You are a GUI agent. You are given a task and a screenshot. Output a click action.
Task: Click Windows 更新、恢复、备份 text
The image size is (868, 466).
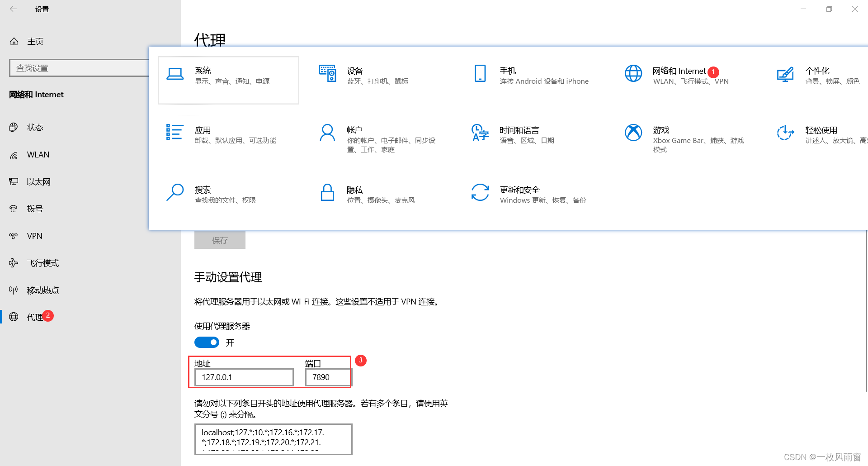tap(543, 200)
